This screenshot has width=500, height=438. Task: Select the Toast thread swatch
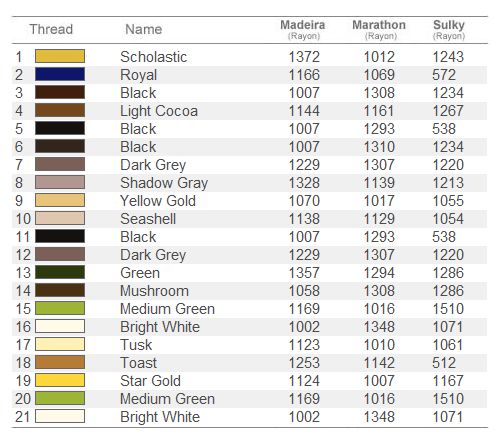pyautogui.click(x=60, y=362)
